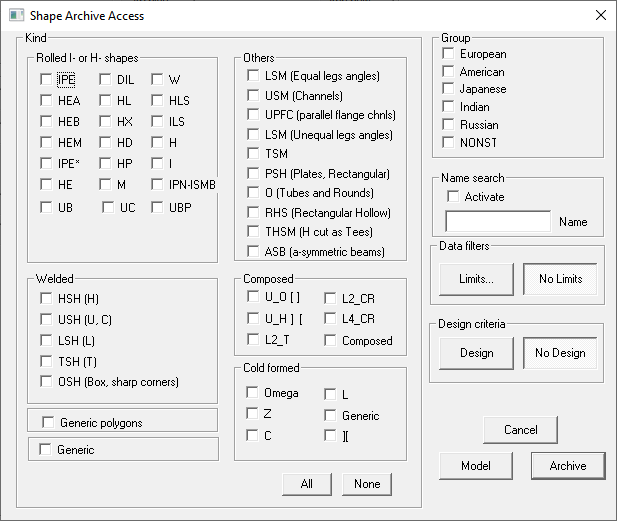This screenshot has height=521, width=617.
Task: Tick cold formed Z checkbox
Action: pos(252,413)
